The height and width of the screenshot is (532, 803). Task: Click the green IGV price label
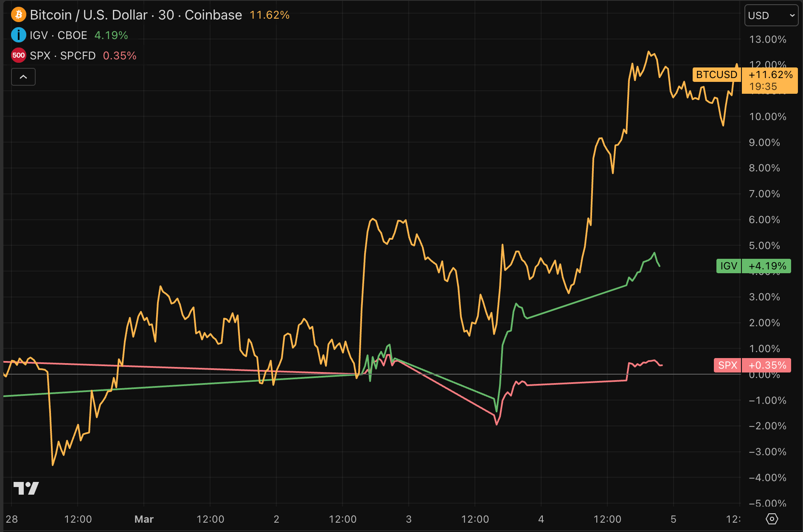(x=728, y=266)
